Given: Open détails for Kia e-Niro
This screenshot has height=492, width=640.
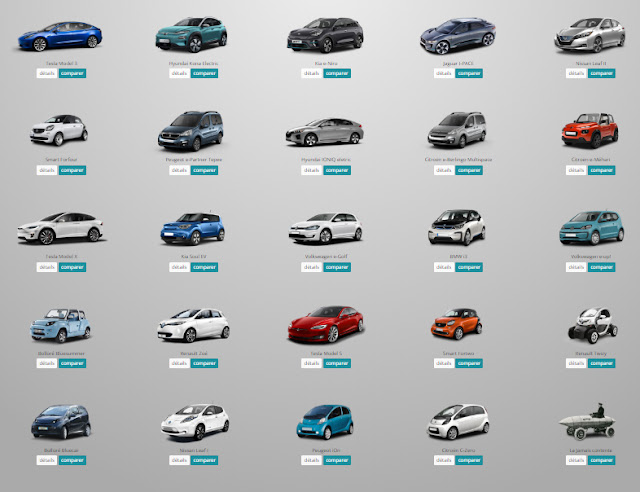Looking at the screenshot, I should [311, 73].
